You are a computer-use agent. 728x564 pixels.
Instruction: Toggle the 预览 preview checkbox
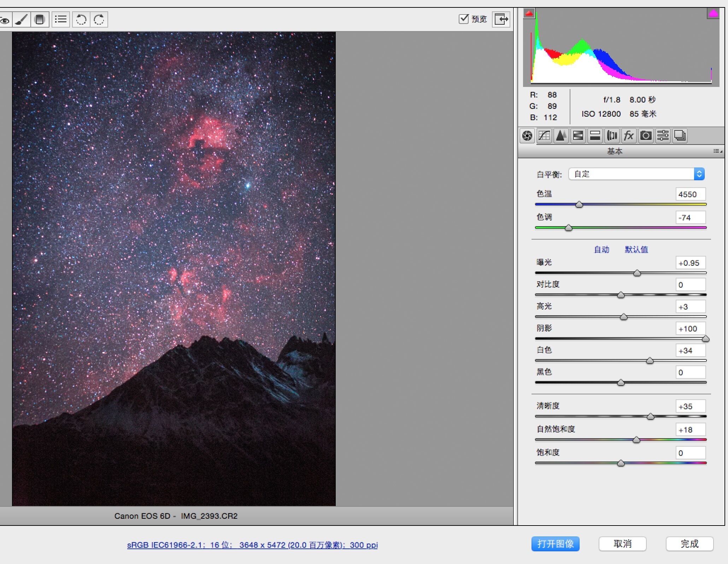(x=464, y=19)
